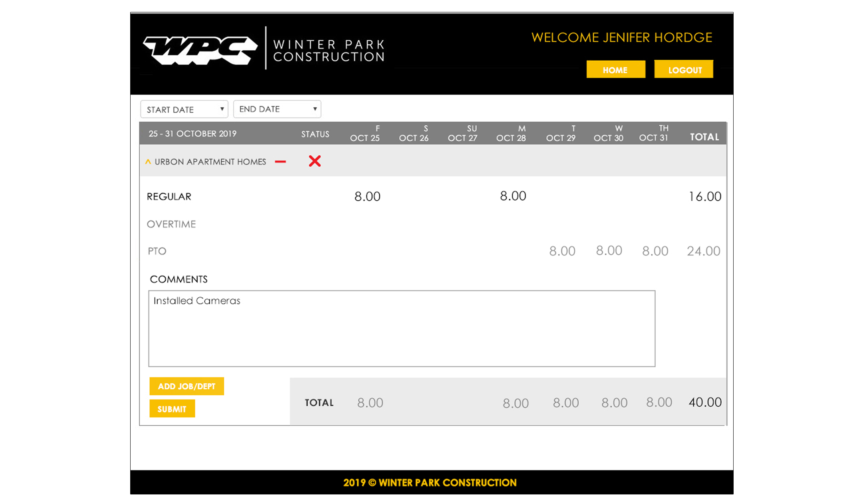Click the PTO hours for Oct 30
The image size is (865, 504).
(x=609, y=251)
